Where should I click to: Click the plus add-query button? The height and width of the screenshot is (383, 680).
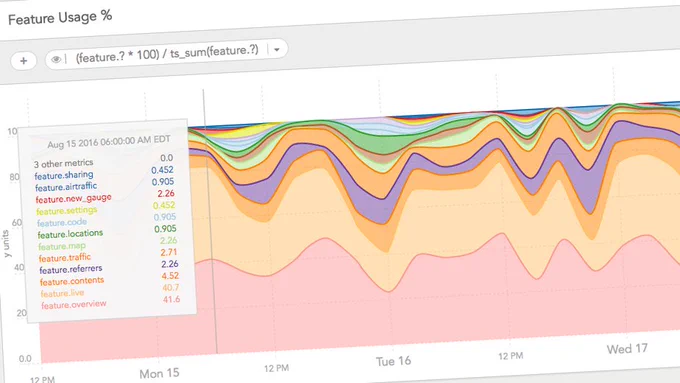tap(23, 61)
